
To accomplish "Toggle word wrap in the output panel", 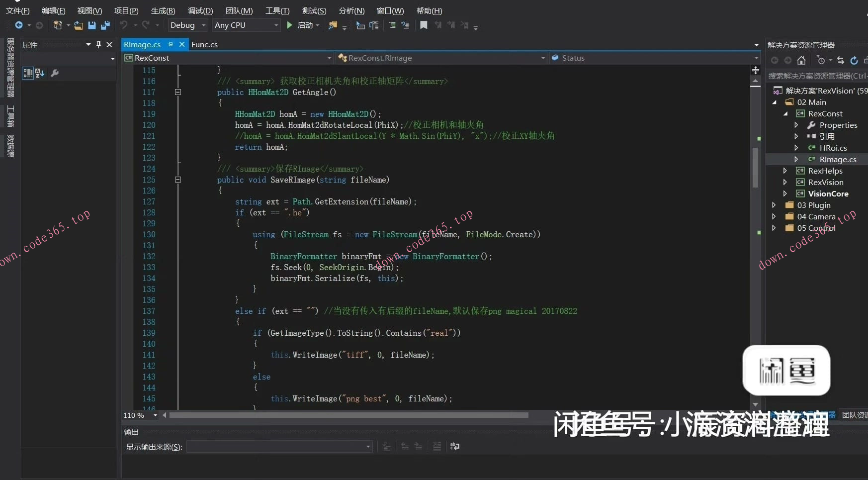I will tap(454, 446).
